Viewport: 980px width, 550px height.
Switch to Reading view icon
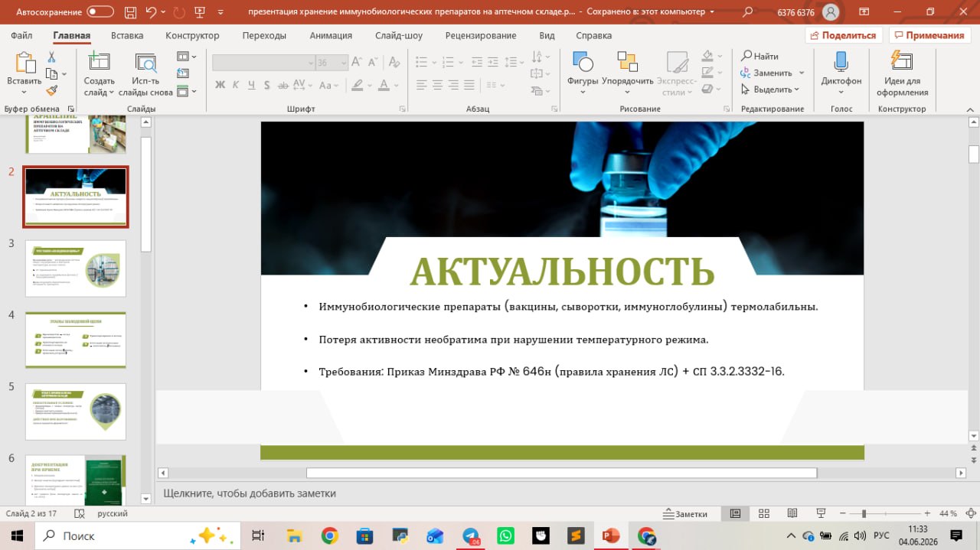pyautogui.click(x=792, y=513)
